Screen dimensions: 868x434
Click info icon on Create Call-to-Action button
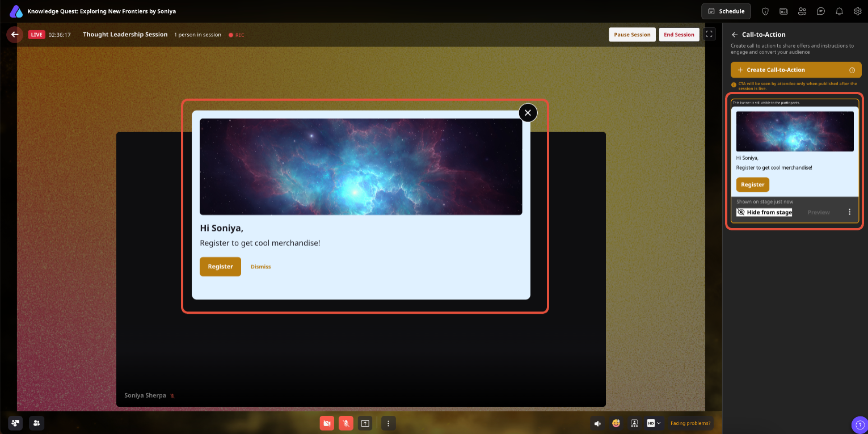coord(852,70)
